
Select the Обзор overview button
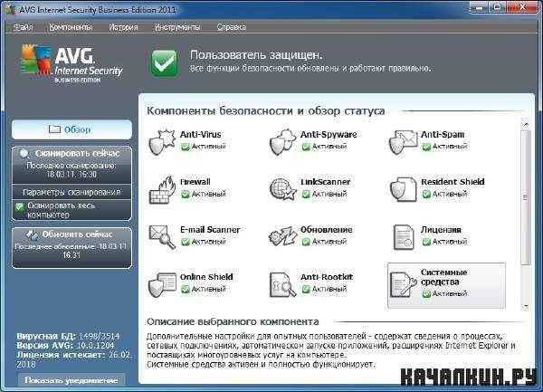coord(71,129)
